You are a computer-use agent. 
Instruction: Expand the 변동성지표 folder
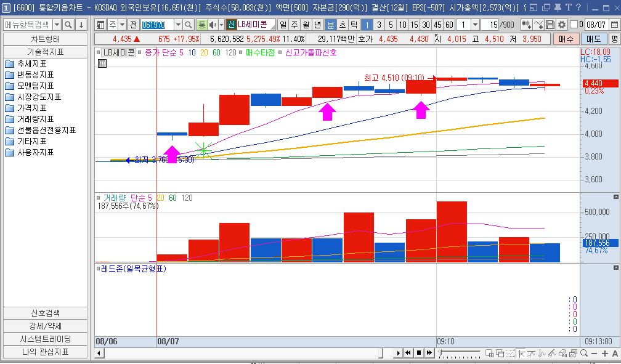pos(30,75)
